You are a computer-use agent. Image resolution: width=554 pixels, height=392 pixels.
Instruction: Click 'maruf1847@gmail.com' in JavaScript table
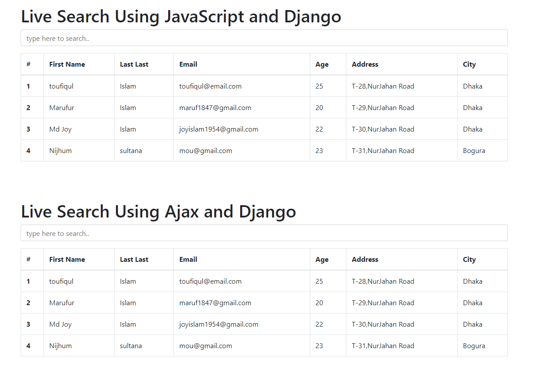point(215,107)
